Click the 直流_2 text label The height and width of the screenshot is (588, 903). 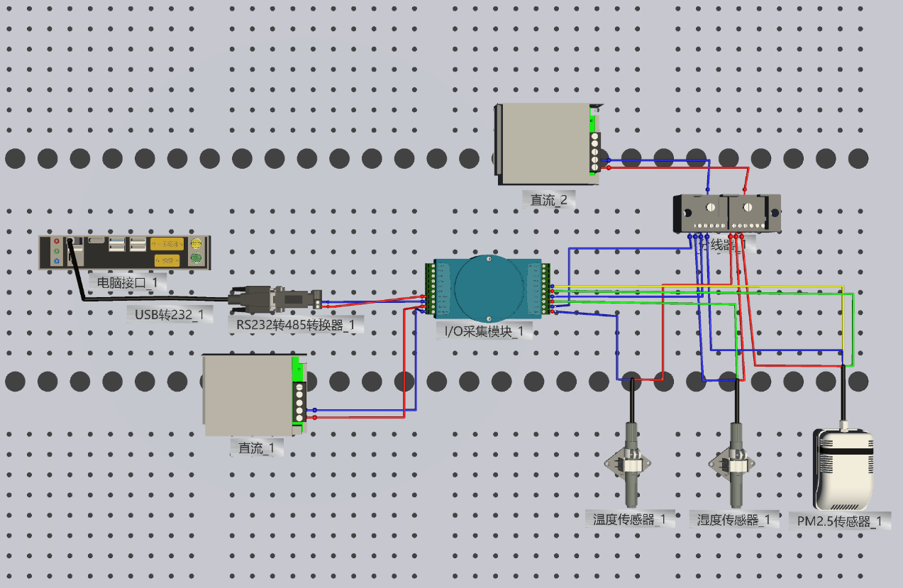[x=549, y=199]
